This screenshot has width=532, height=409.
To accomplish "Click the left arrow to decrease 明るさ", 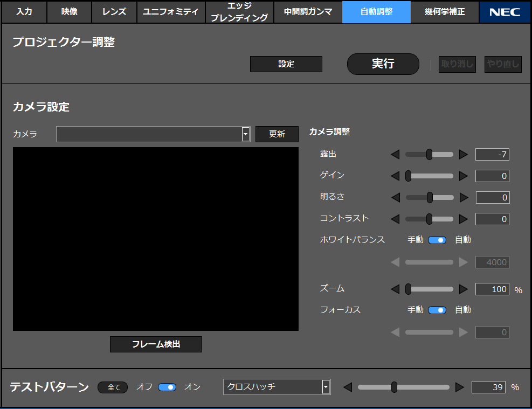I will (395, 198).
